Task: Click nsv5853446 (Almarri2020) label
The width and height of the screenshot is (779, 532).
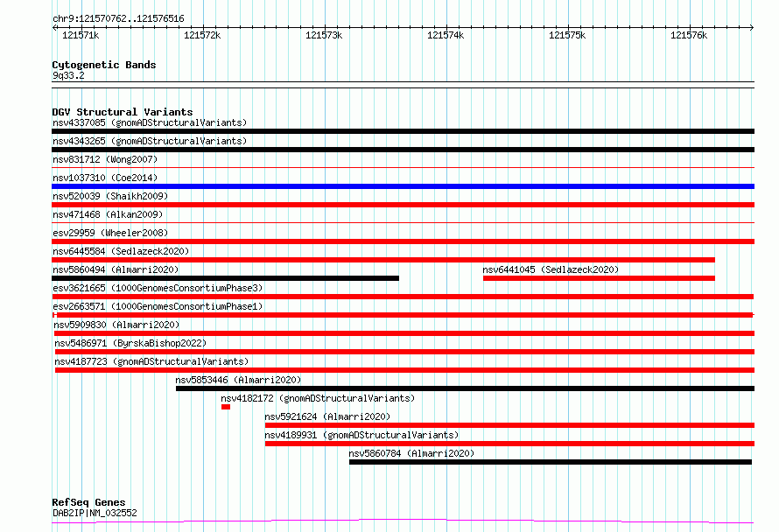Action: (238, 380)
